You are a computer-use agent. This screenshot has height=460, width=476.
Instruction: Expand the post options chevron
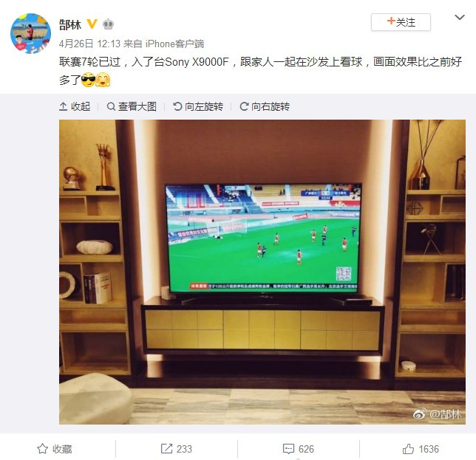pyautogui.click(x=460, y=18)
